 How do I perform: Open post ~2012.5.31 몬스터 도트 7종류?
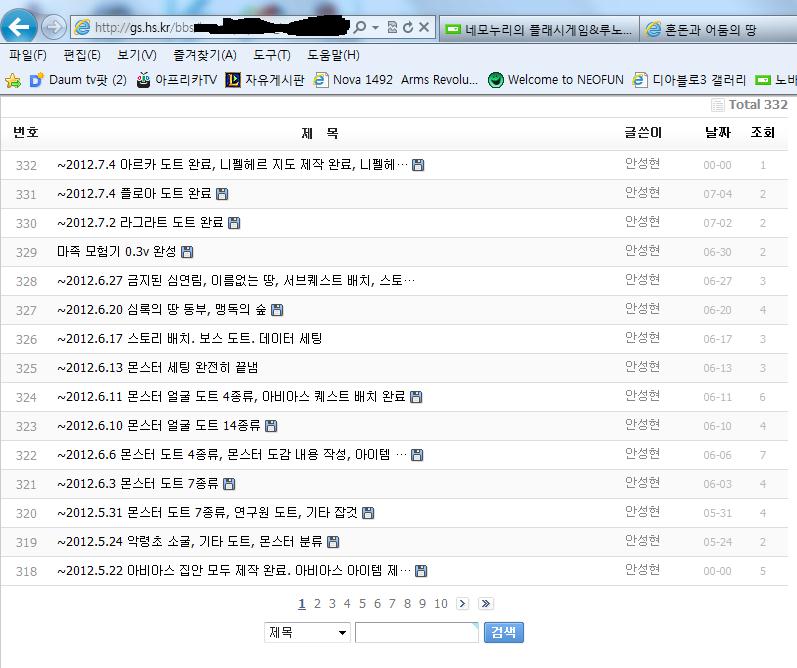pyautogui.click(x=207, y=512)
